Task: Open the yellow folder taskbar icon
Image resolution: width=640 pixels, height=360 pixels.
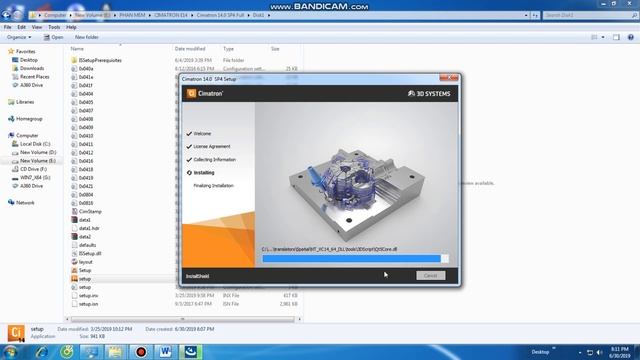Action: (116, 352)
